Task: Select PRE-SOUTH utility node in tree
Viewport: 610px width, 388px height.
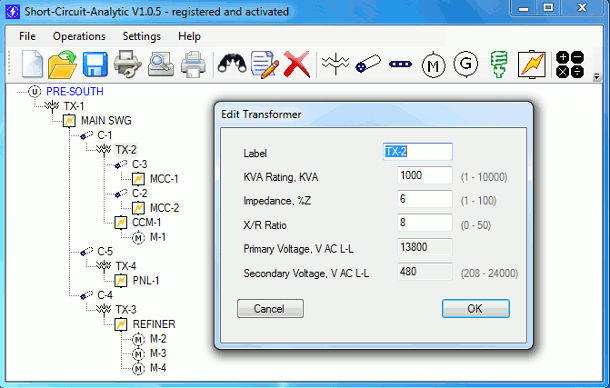Action: [75, 91]
